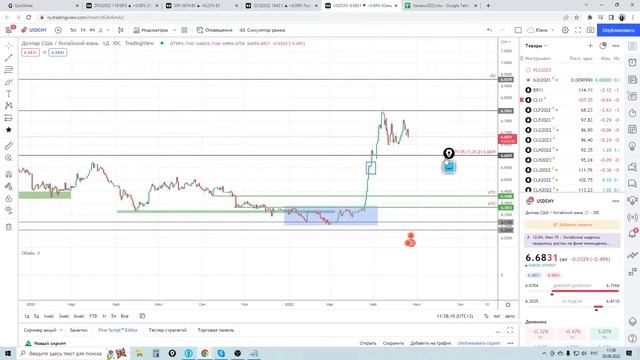Open time zone menu 11:38:10 (UTC+3)

click(x=455, y=316)
